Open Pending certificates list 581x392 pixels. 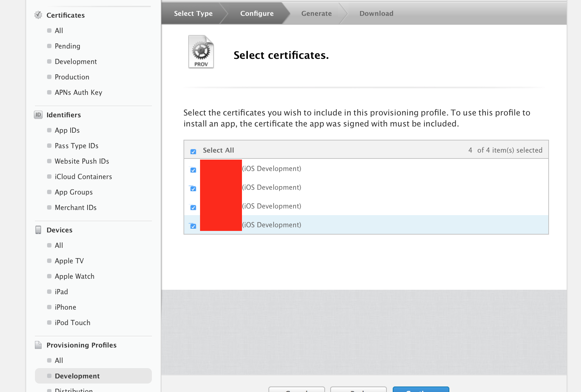coord(67,46)
